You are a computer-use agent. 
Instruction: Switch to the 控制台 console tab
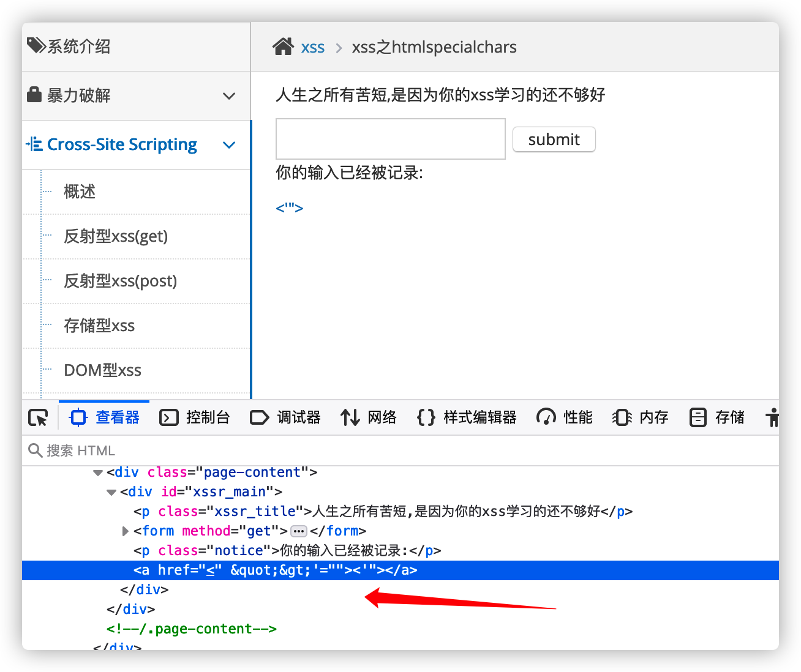click(x=195, y=417)
